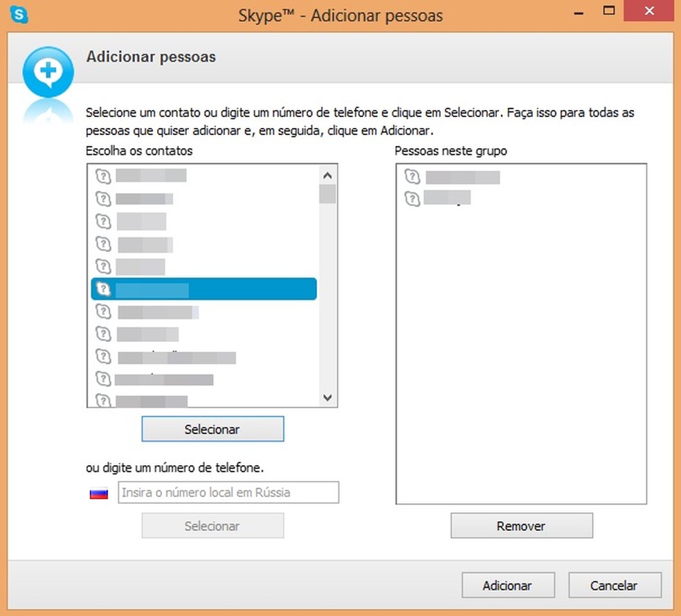Click the blue add-people icon

[48, 71]
